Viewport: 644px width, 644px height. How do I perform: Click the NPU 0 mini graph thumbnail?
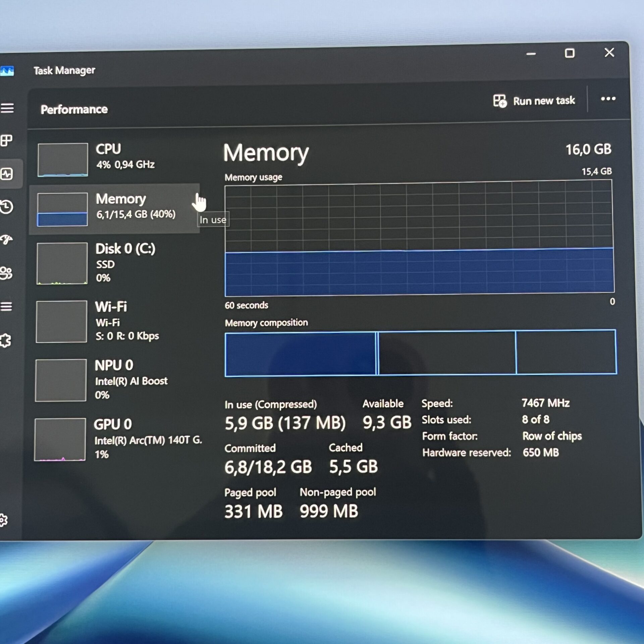coord(61,380)
